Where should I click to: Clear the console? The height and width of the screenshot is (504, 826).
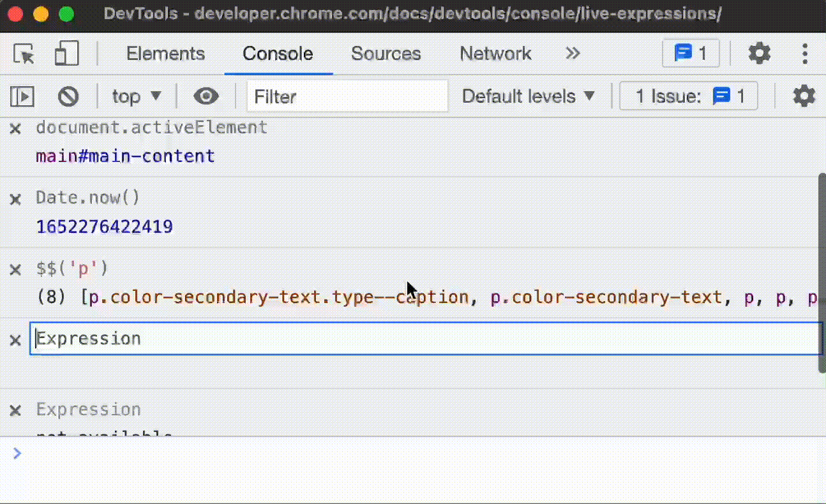click(68, 96)
